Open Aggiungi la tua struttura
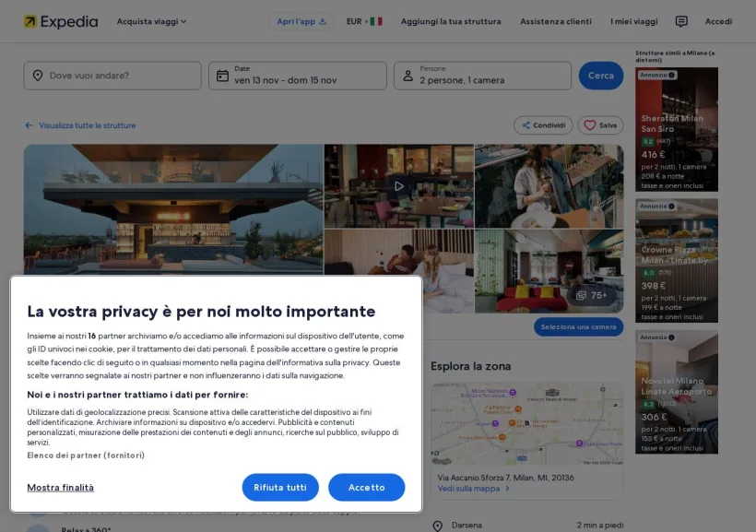The height and width of the screenshot is (532, 756). tap(451, 22)
